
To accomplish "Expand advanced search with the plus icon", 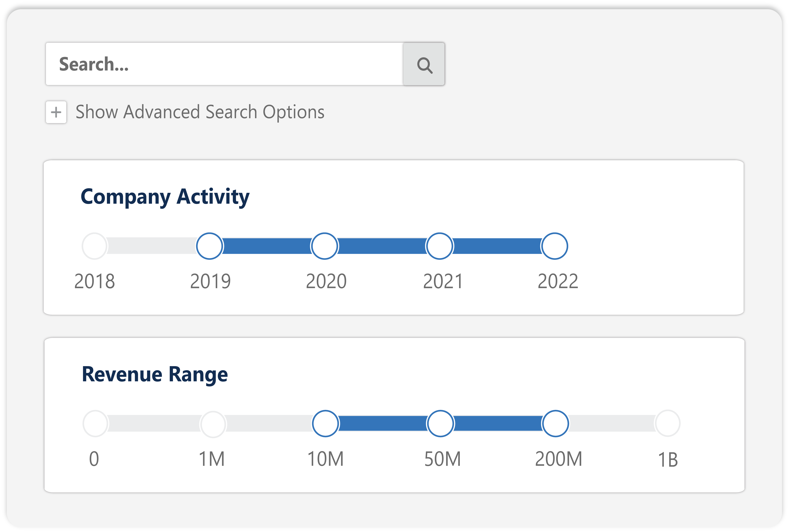I will tap(56, 112).
